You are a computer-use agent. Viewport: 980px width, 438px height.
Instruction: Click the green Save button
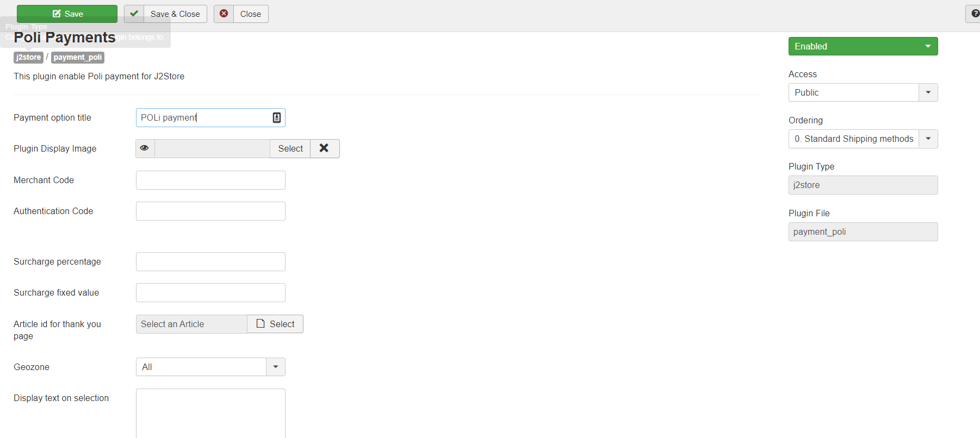[x=67, y=14]
